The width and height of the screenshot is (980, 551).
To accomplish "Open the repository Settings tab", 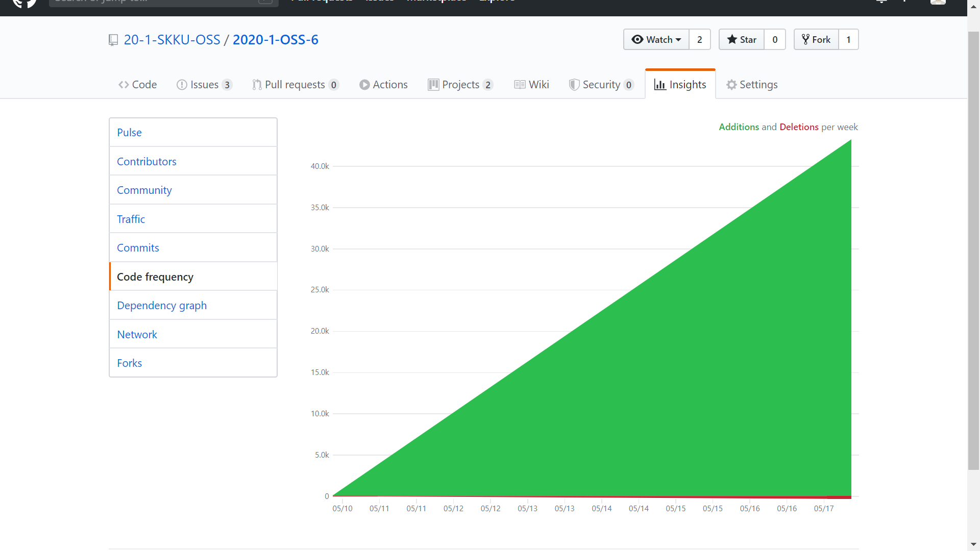I will pos(752,85).
